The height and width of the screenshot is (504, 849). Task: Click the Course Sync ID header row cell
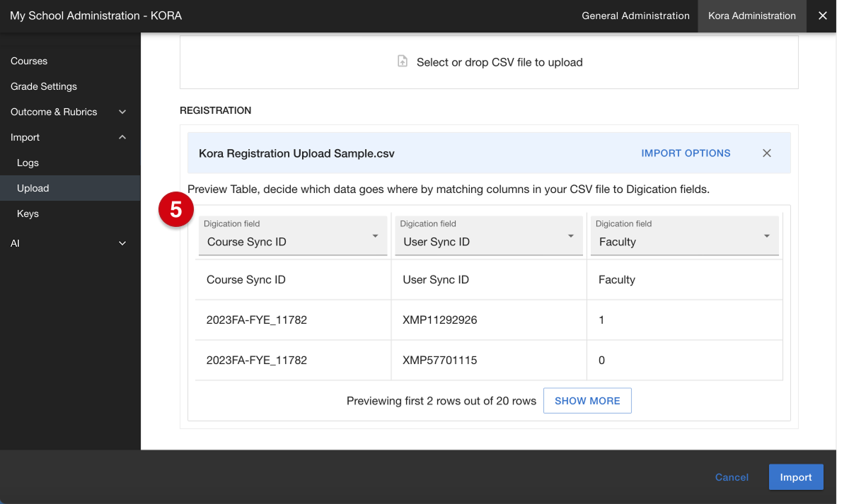pos(293,280)
